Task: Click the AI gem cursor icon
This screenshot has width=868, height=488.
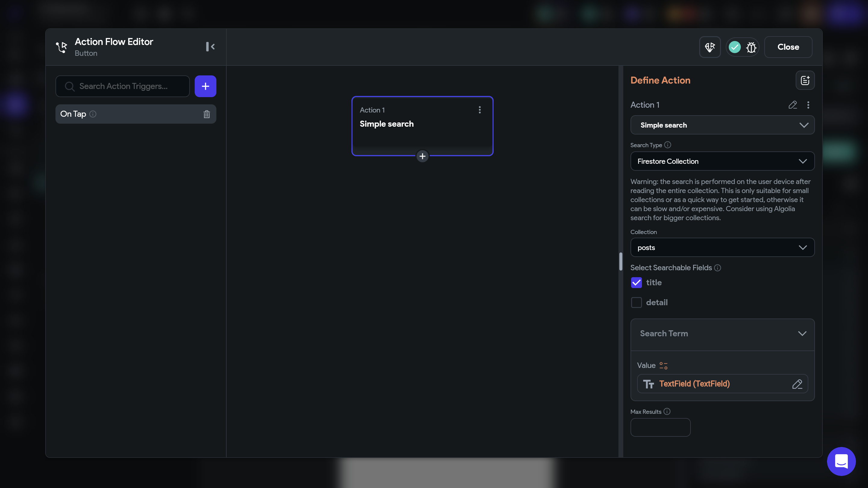Action: 710,47
